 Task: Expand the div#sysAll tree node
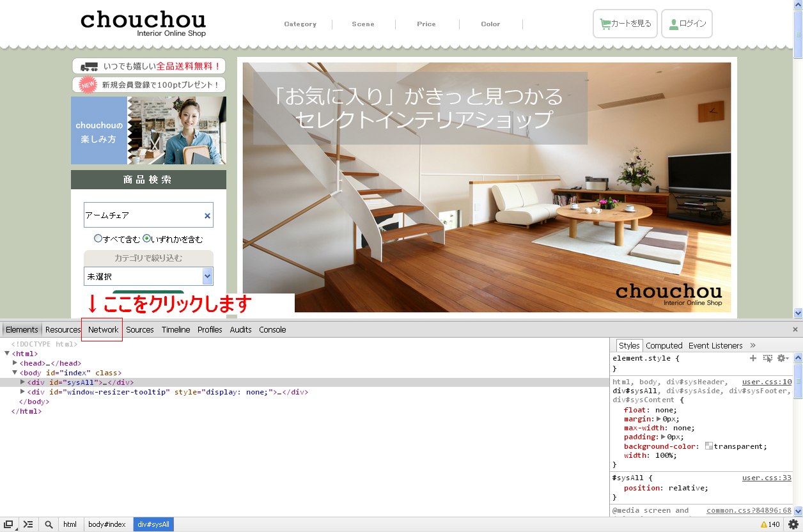23,382
